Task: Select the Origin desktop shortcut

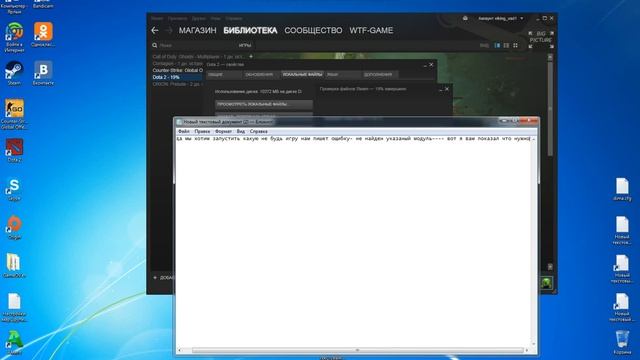Action: click(14, 228)
